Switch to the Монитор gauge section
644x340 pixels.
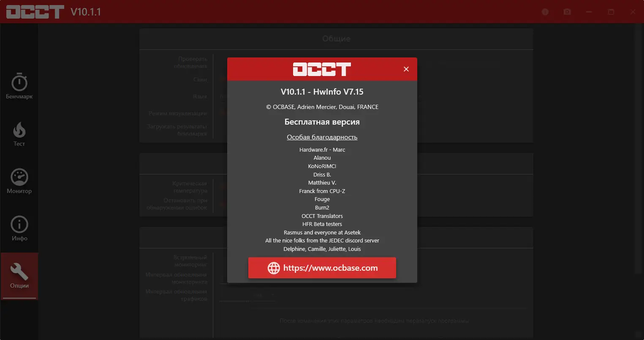[19, 182]
